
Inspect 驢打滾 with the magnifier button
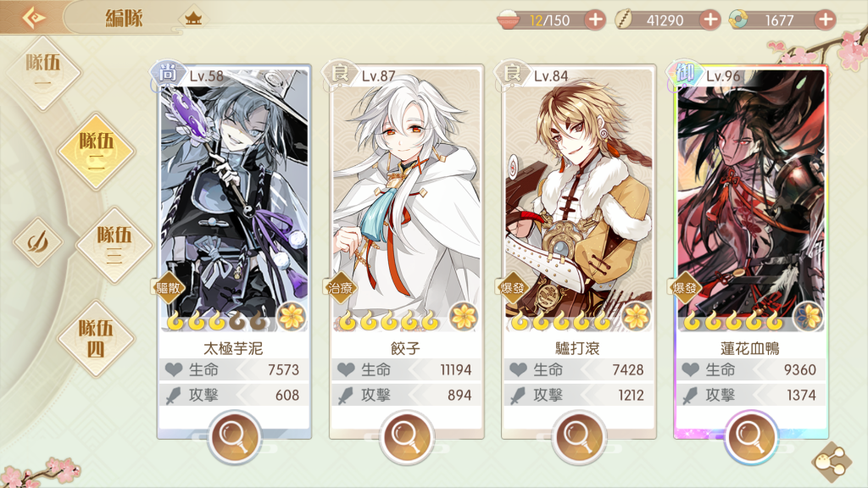[x=578, y=436]
